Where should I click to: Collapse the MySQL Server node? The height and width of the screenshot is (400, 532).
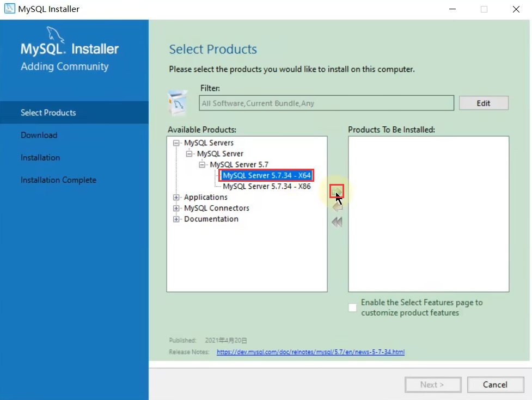click(189, 154)
